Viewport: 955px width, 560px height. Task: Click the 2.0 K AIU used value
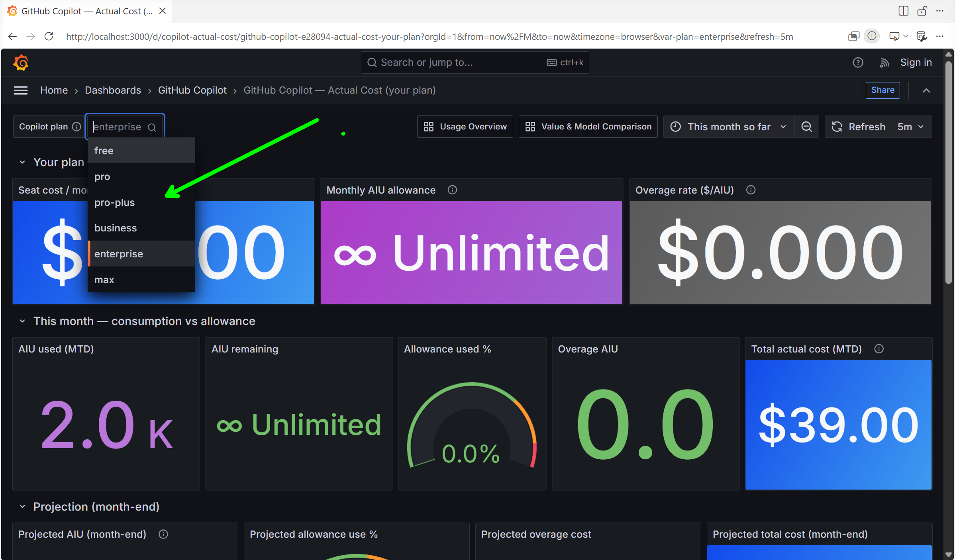(106, 425)
